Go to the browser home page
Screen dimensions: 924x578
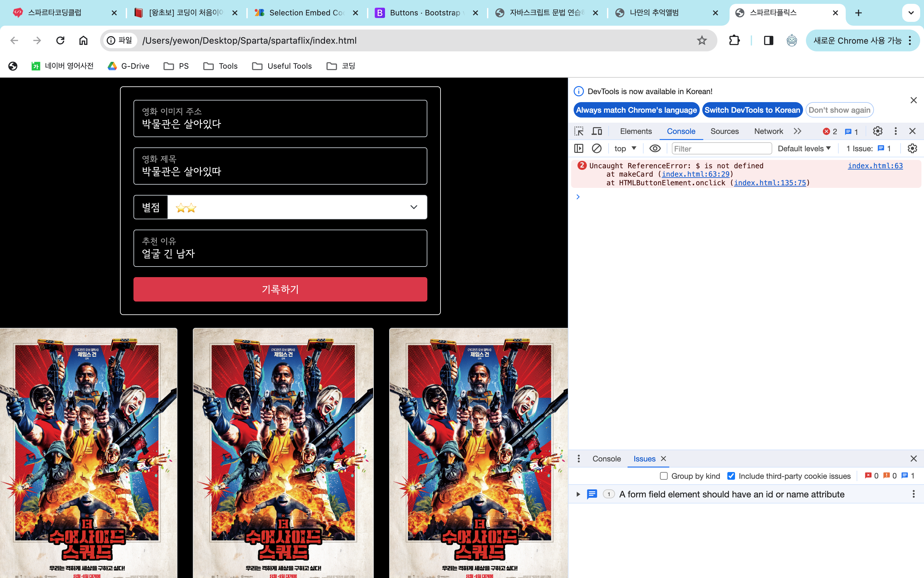[83, 40]
